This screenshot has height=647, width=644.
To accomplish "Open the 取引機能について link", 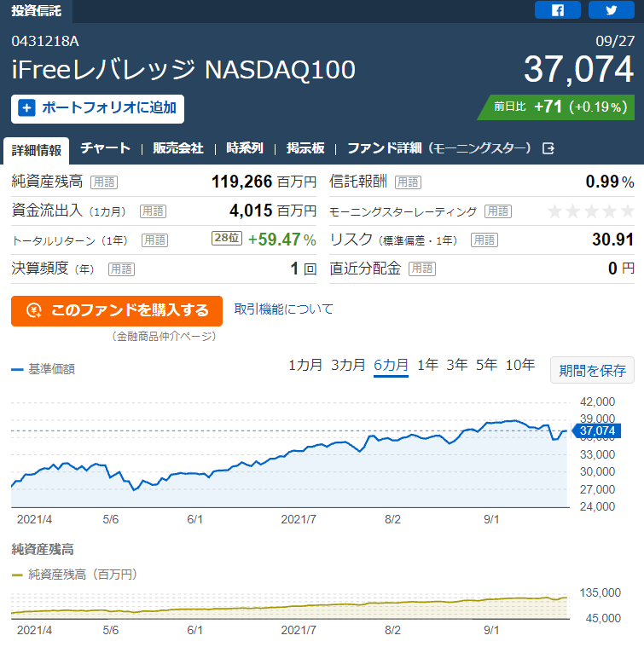I will point(283,309).
